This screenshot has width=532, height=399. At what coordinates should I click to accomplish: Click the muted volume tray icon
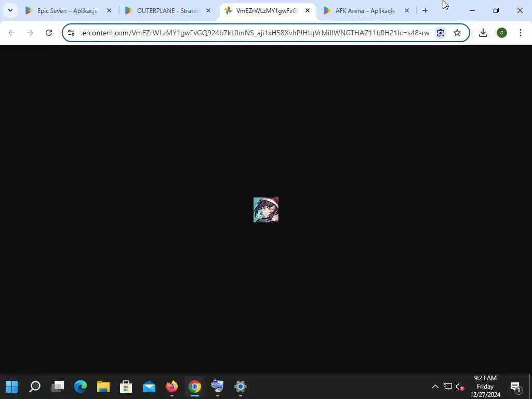coord(460,387)
